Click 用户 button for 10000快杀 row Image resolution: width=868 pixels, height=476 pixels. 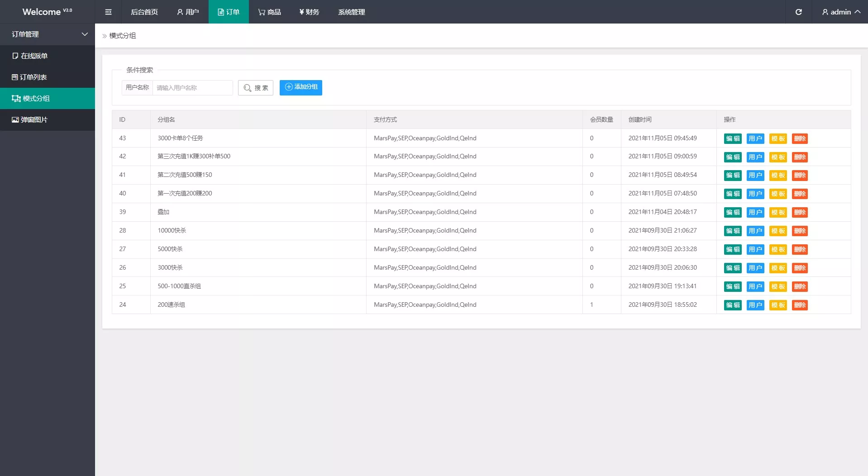[x=755, y=231]
